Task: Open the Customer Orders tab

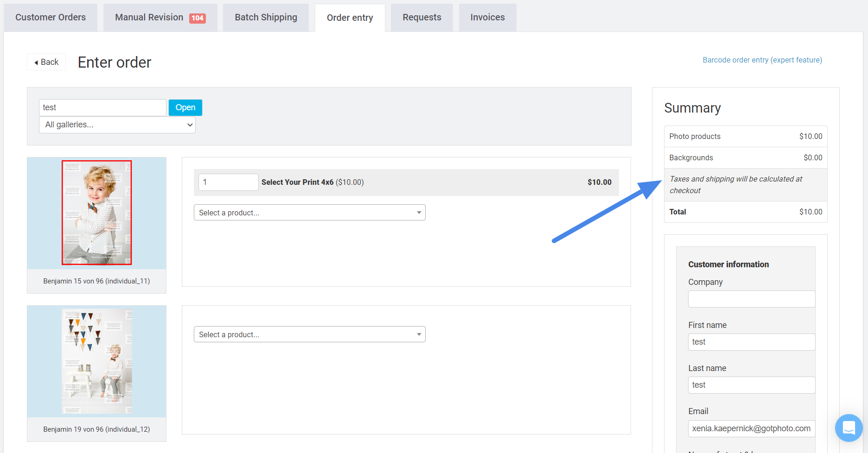Action: pyautogui.click(x=51, y=18)
